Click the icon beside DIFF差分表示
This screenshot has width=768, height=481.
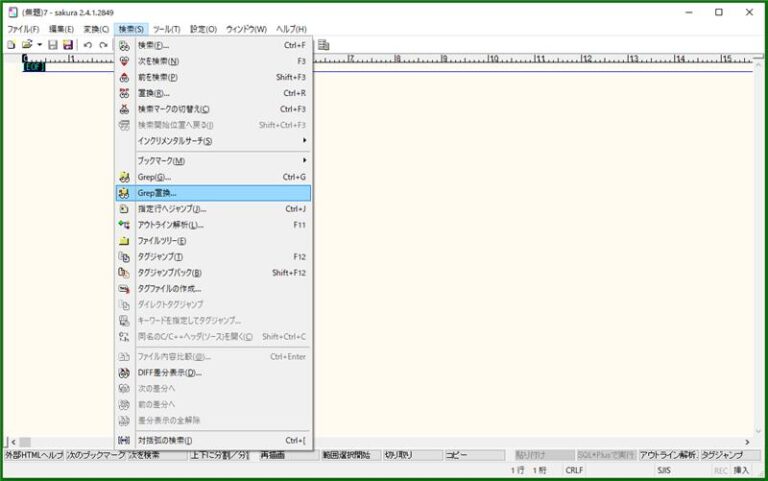click(124, 372)
